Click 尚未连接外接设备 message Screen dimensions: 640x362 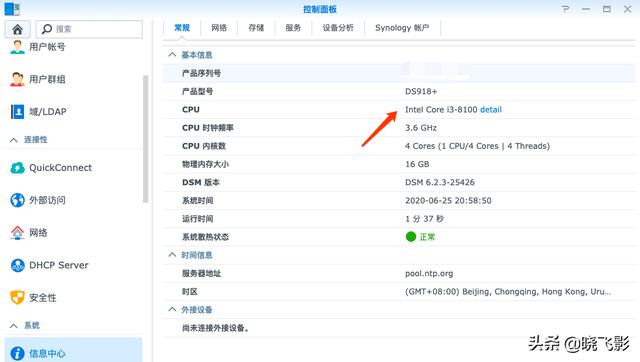point(216,328)
